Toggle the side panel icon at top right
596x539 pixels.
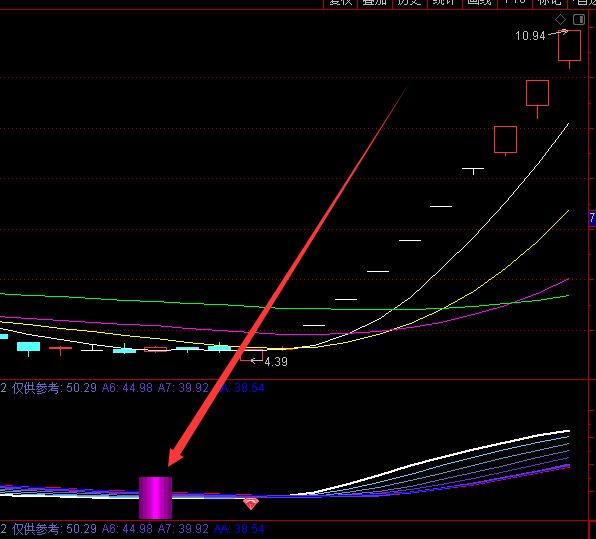click(x=579, y=19)
